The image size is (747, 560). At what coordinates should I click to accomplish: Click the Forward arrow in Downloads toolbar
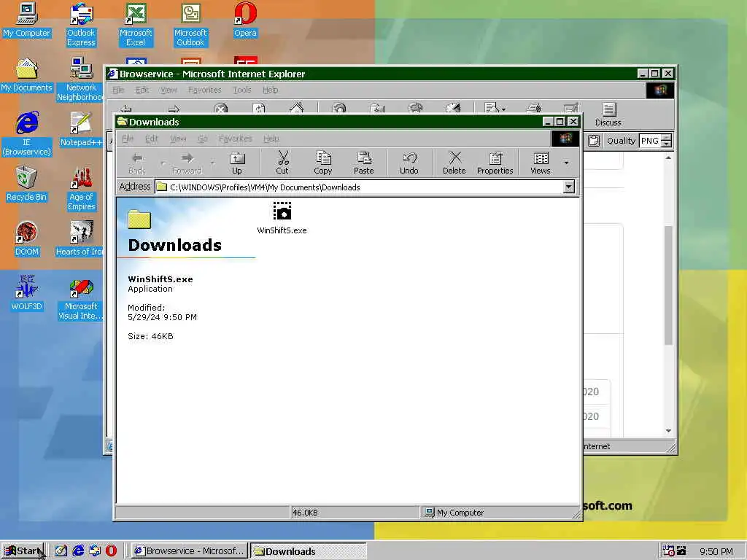(187, 163)
